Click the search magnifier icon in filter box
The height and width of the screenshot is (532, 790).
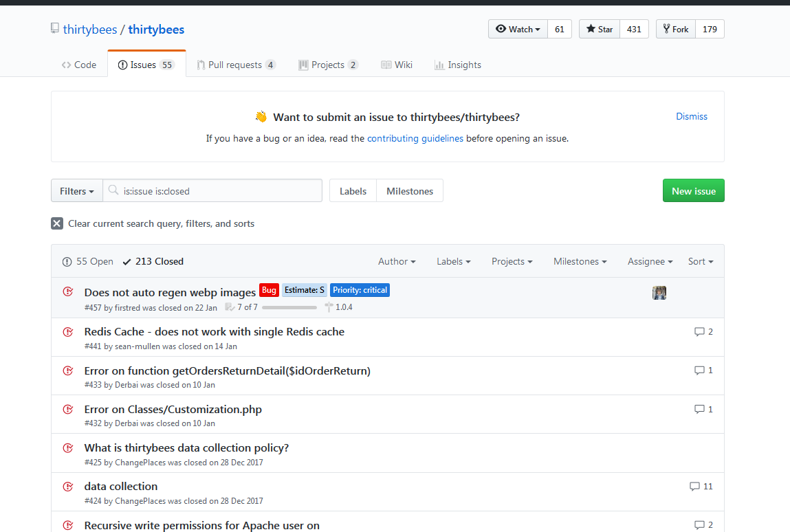(113, 191)
